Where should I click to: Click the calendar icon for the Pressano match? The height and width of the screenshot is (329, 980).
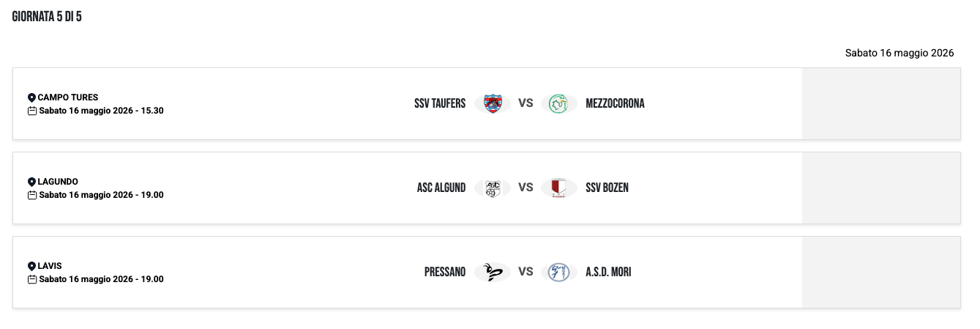click(x=32, y=279)
